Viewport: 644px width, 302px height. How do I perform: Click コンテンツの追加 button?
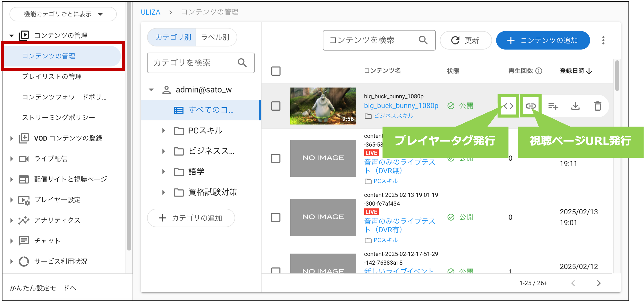[x=543, y=40]
